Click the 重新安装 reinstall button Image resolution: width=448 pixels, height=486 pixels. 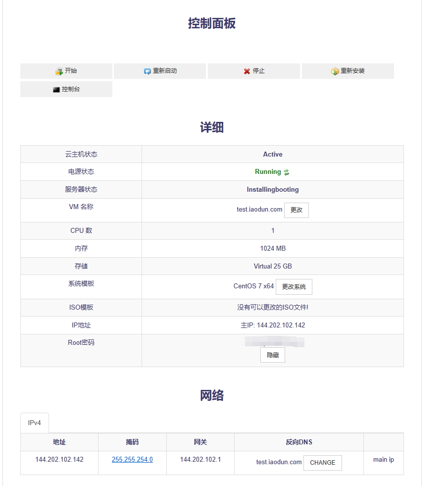348,71
